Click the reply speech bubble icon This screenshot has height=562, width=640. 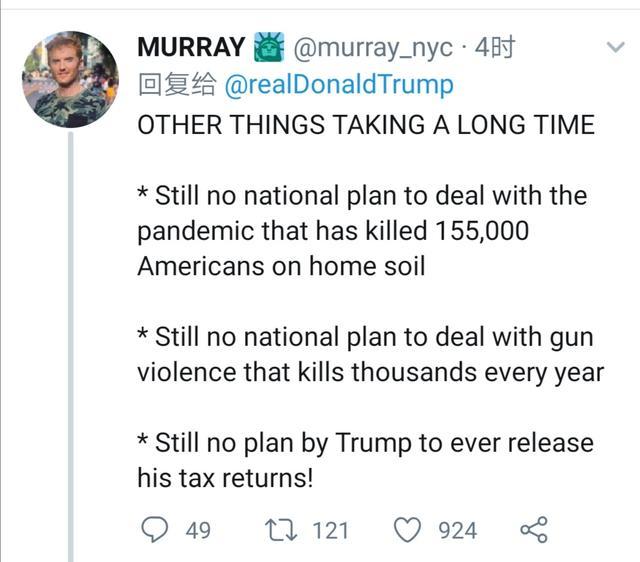153,529
